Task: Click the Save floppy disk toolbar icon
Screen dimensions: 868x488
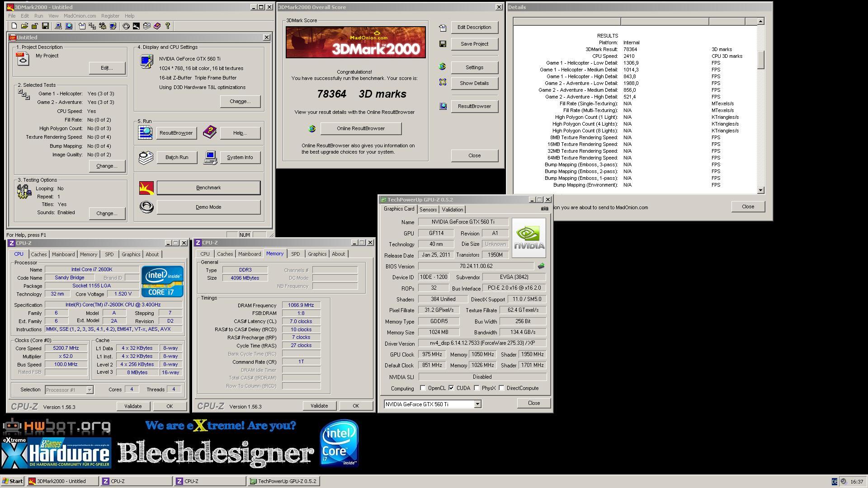Action: (45, 26)
